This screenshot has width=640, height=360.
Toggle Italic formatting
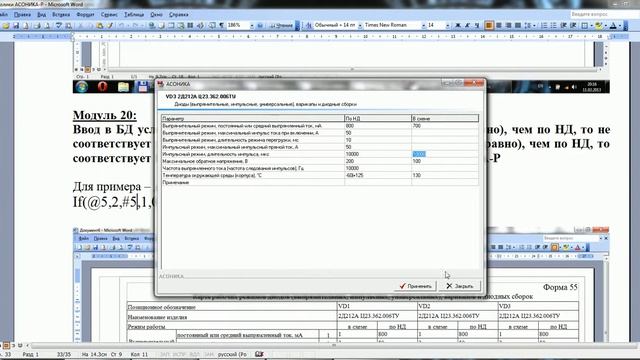(467, 26)
